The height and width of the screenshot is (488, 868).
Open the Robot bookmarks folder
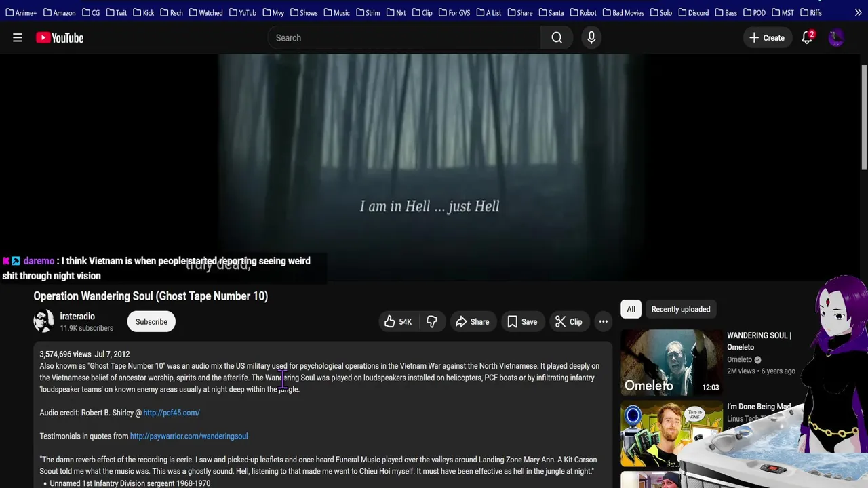click(583, 12)
